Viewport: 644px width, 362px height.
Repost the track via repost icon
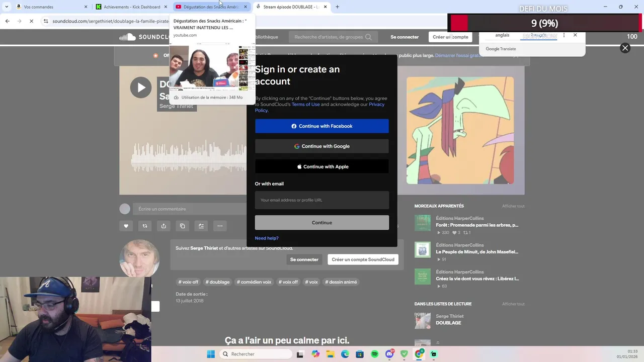pos(145,226)
